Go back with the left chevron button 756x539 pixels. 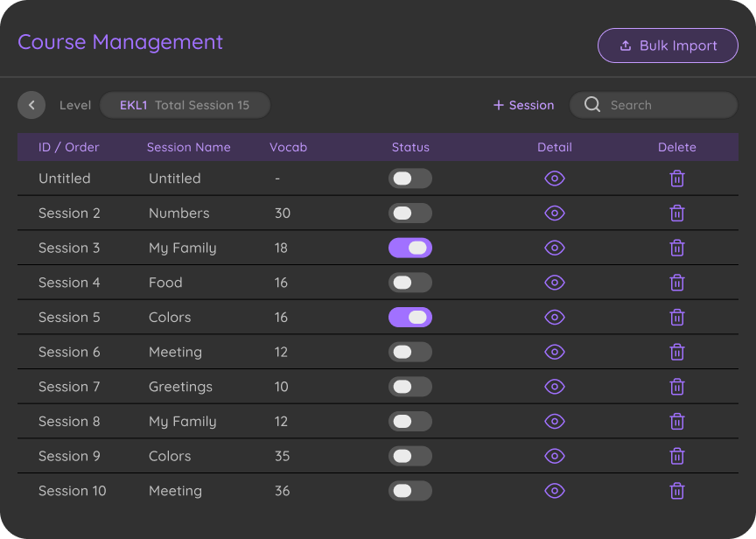pyautogui.click(x=31, y=105)
